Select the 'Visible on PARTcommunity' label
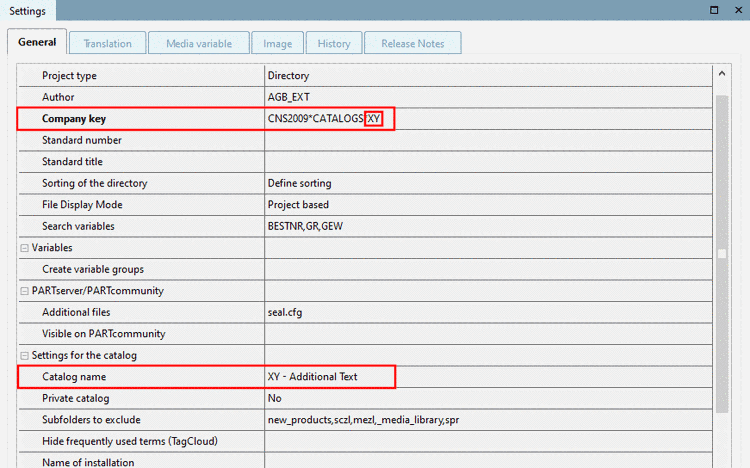 point(104,334)
